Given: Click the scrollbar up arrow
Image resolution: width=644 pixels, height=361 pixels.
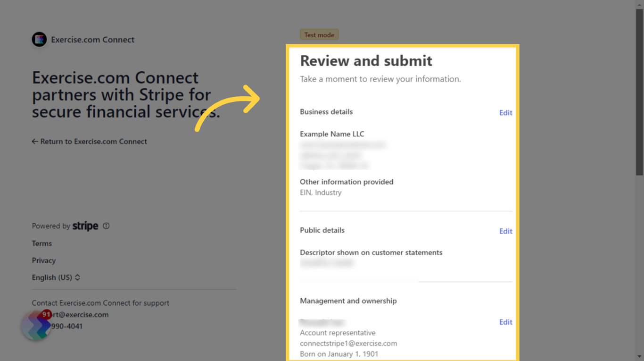Looking at the screenshot, I should tap(640, 4).
